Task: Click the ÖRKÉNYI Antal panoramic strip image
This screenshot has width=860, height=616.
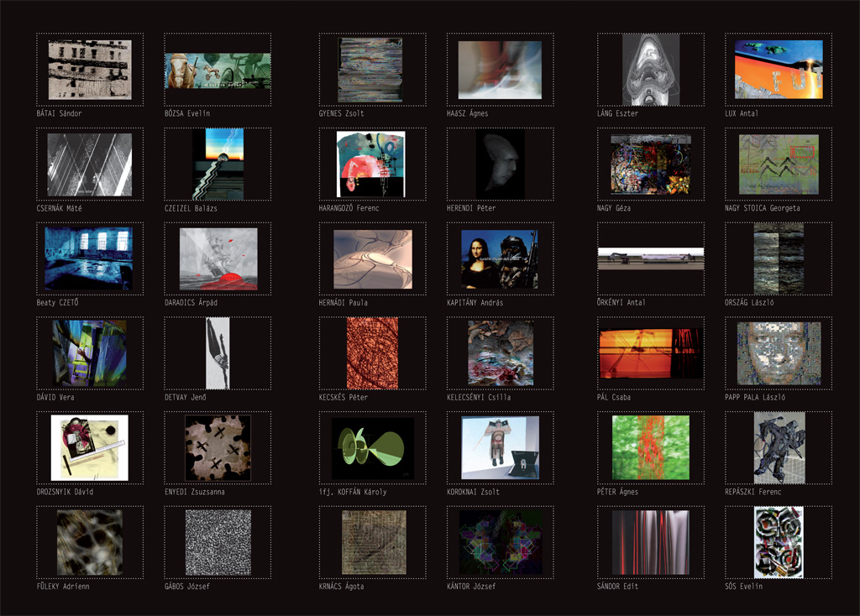Action: (651, 259)
